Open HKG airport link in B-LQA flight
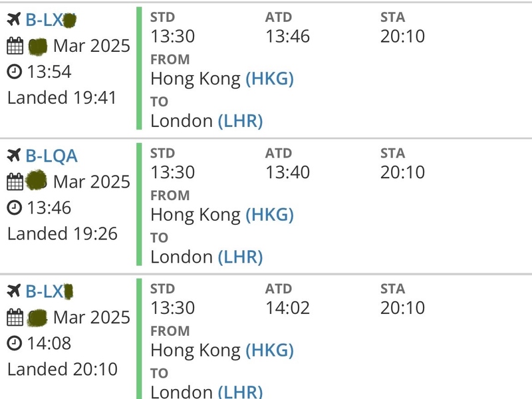Screen dimensions: 532x399 click(270, 215)
